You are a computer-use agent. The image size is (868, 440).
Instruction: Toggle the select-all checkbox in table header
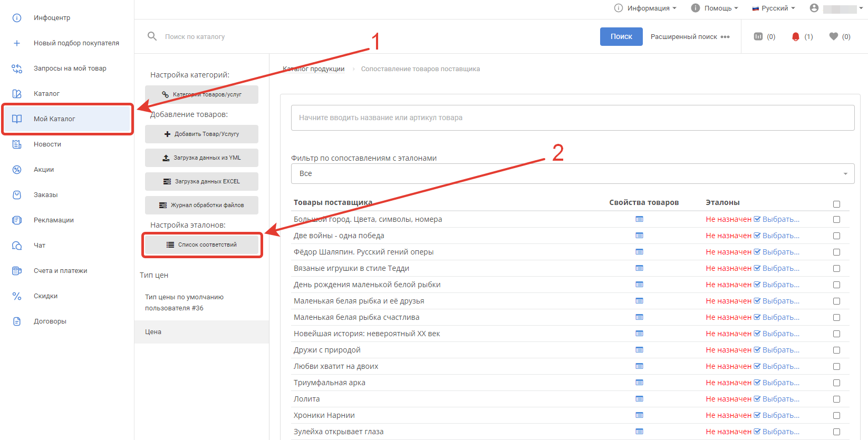(836, 204)
